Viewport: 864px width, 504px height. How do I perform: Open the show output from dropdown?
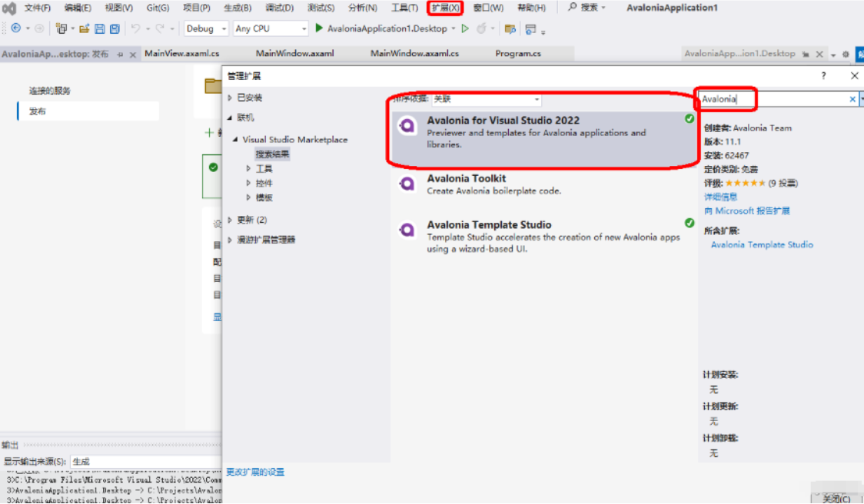[145, 462]
